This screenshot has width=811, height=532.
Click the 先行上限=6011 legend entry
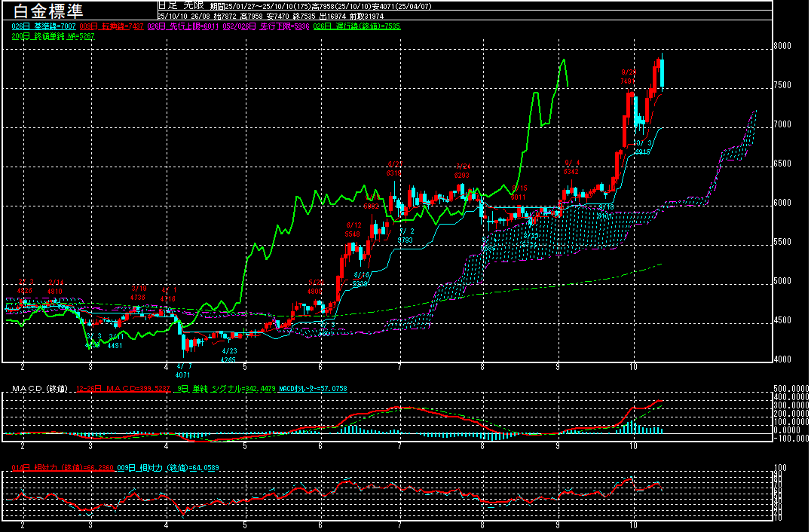[184, 26]
